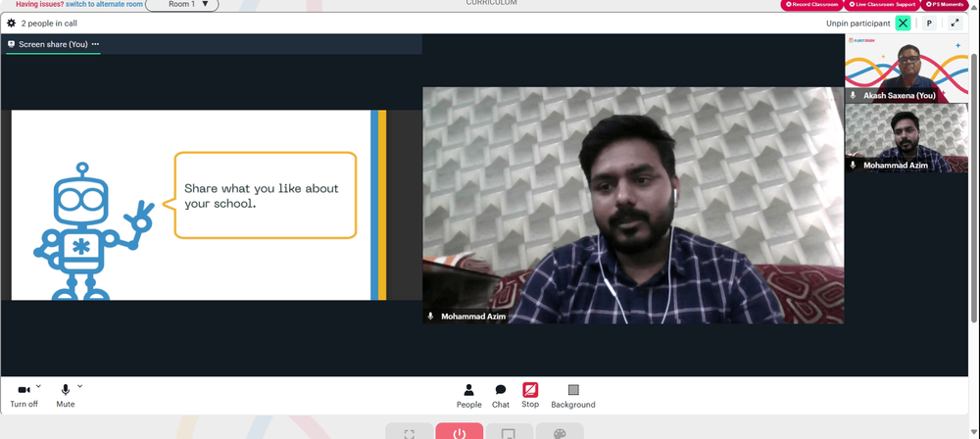Unpin participant with green X button

point(903,24)
